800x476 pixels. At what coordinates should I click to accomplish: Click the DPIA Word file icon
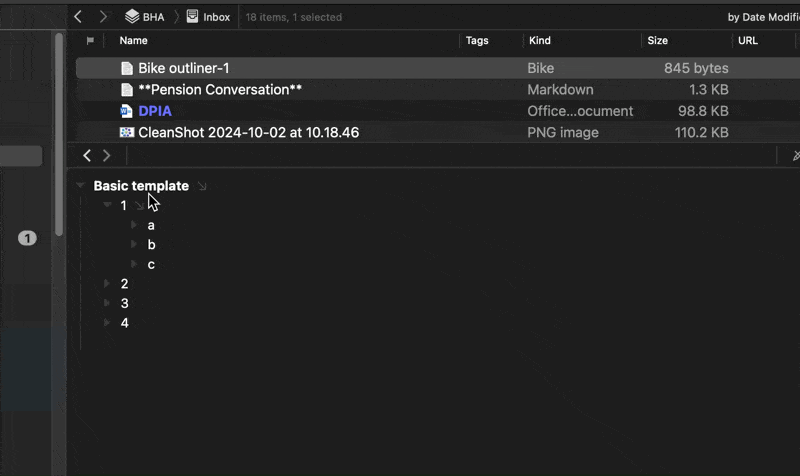tap(126, 111)
